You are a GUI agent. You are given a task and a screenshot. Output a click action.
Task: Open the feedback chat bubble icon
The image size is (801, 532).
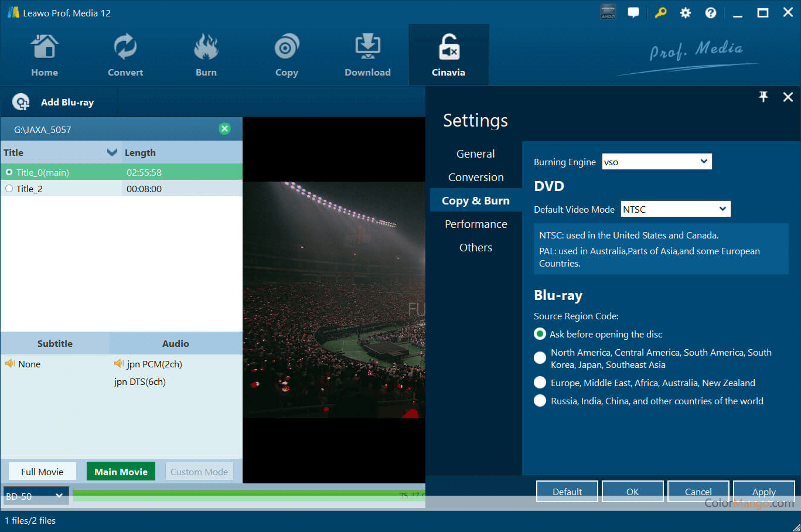(633, 13)
